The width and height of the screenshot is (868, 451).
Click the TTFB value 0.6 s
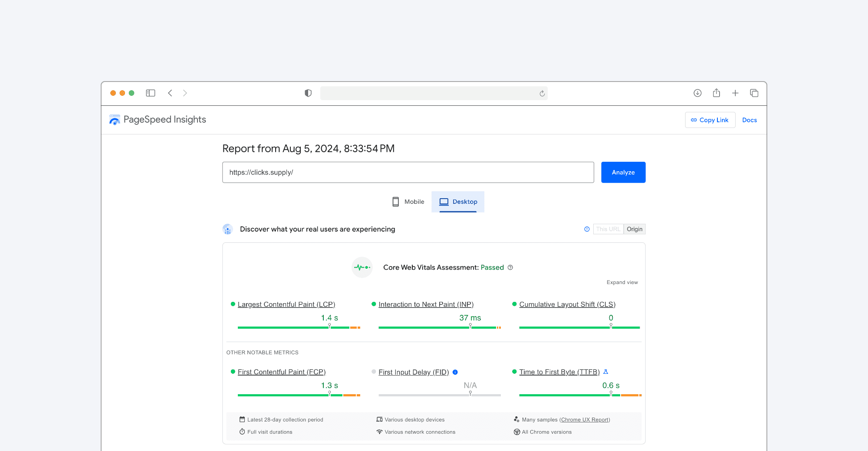click(611, 386)
